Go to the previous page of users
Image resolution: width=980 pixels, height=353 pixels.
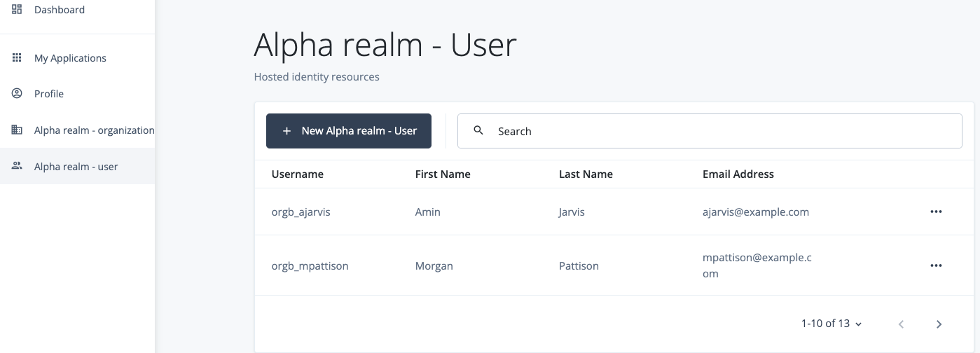coord(902,324)
